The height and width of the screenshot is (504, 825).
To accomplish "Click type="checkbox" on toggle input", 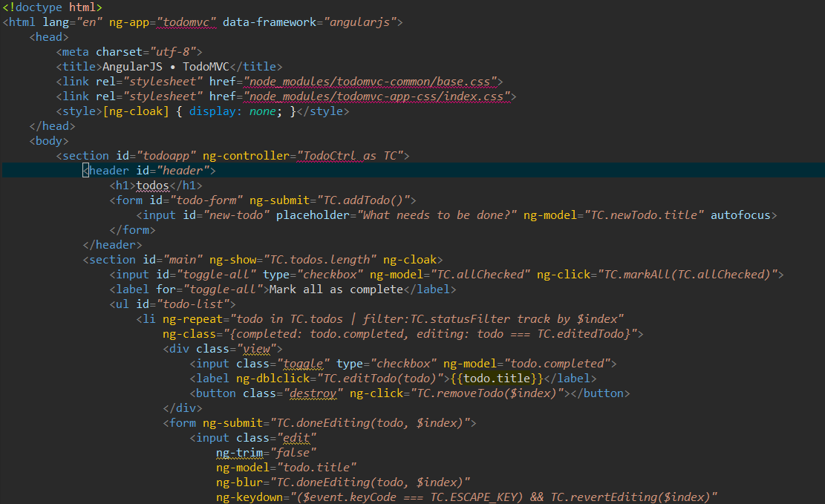I will tap(387, 364).
